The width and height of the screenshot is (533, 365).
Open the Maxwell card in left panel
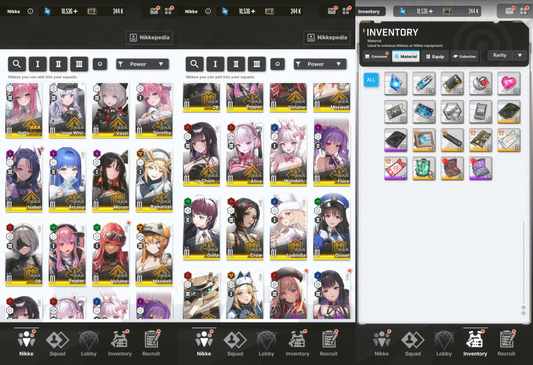(154, 254)
